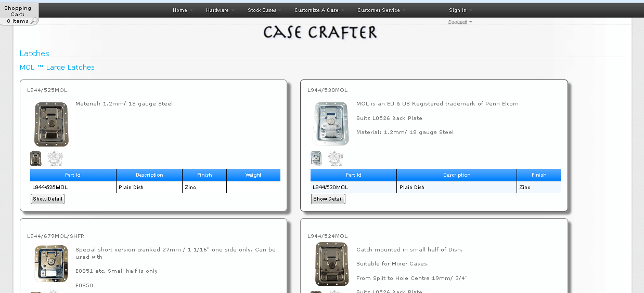Open the L944/524MOL latch image
Screen dimensions: 644x293
(x=331, y=263)
